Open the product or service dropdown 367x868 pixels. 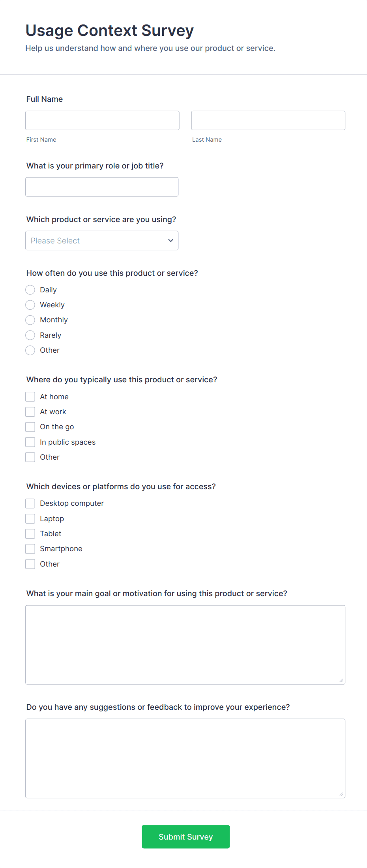102,241
